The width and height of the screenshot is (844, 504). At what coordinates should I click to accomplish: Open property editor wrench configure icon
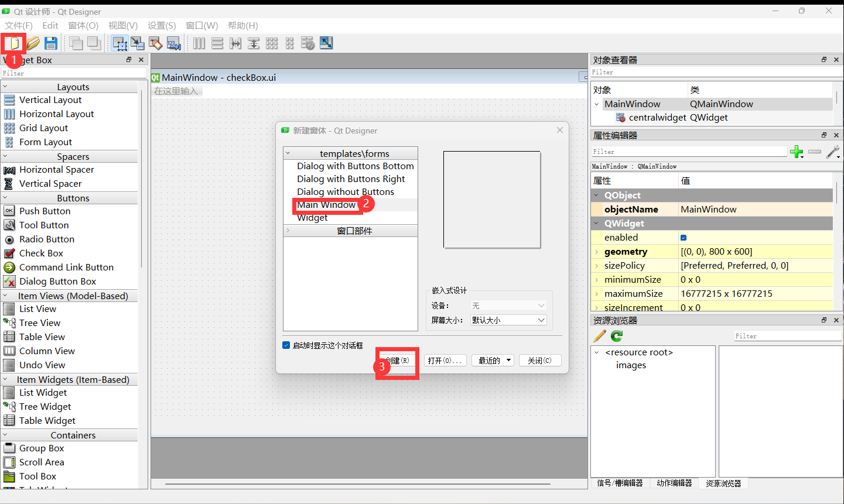(x=833, y=152)
